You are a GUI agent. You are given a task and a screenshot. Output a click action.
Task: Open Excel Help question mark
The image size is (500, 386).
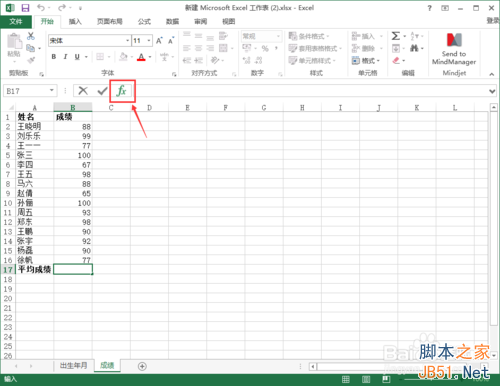[430, 8]
